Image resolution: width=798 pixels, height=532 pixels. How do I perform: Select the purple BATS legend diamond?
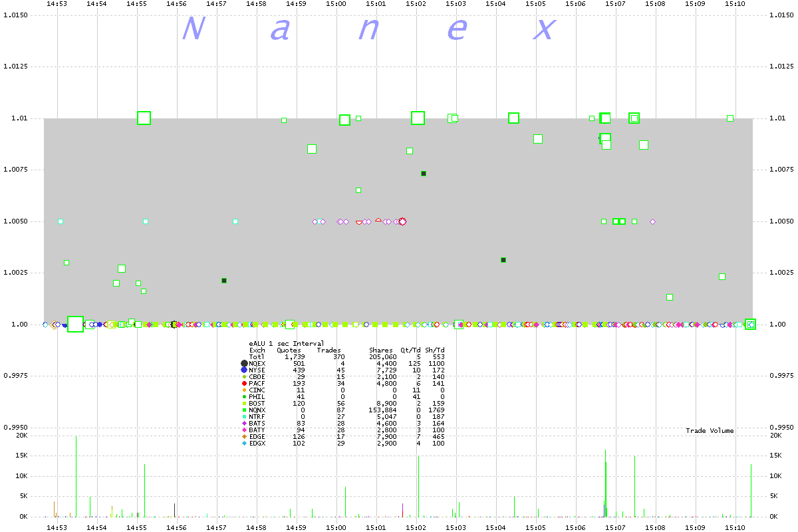point(244,423)
